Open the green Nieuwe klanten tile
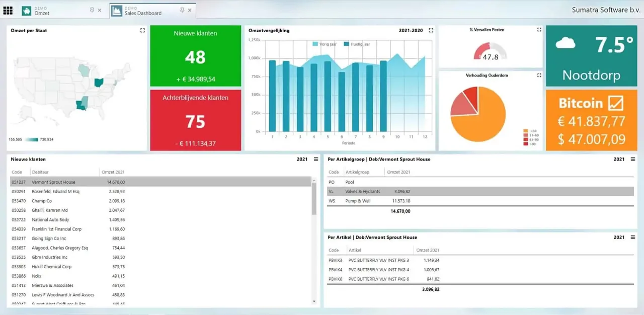The height and width of the screenshot is (315, 644). [x=195, y=56]
